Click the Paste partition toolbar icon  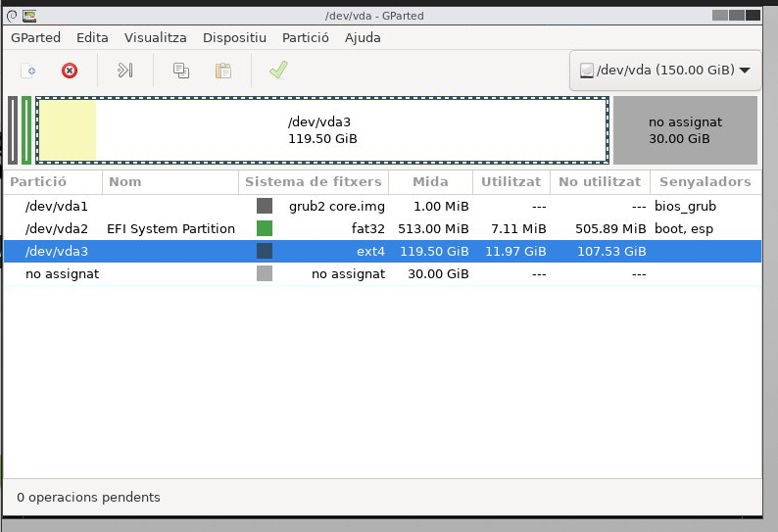click(x=223, y=71)
